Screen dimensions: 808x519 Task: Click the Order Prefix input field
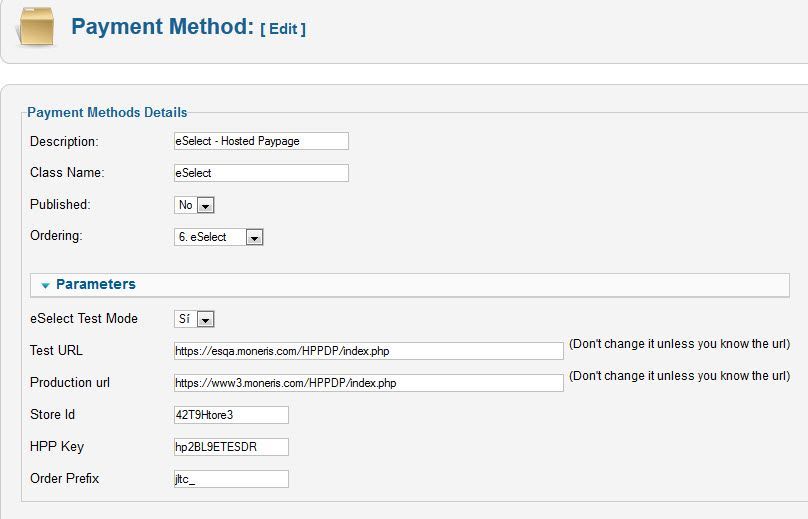[x=231, y=479]
